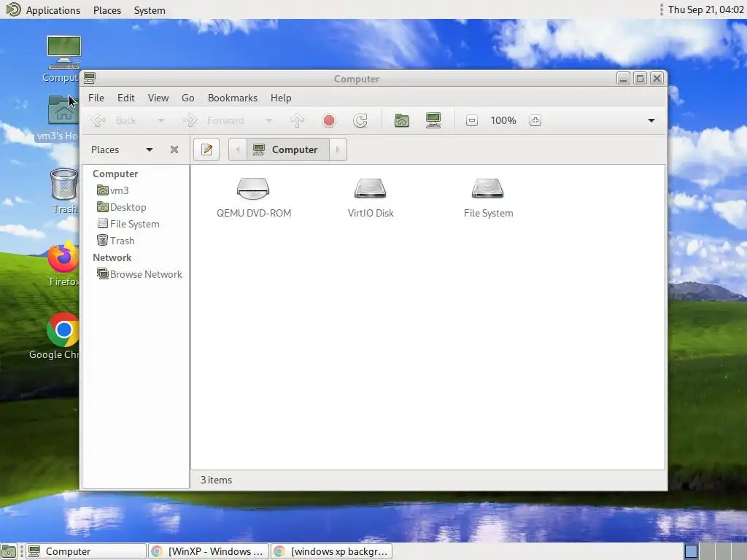The width and height of the screenshot is (747, 560).
Task: Click the vm3's Home desktop folder icon
Action: [61, 118]
